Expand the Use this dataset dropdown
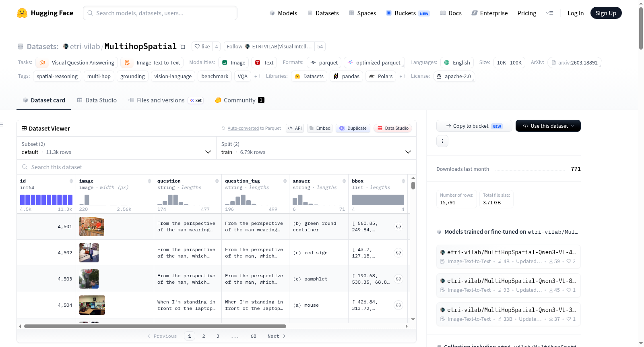This screenshot has width=644, height=347. (548, 126)
